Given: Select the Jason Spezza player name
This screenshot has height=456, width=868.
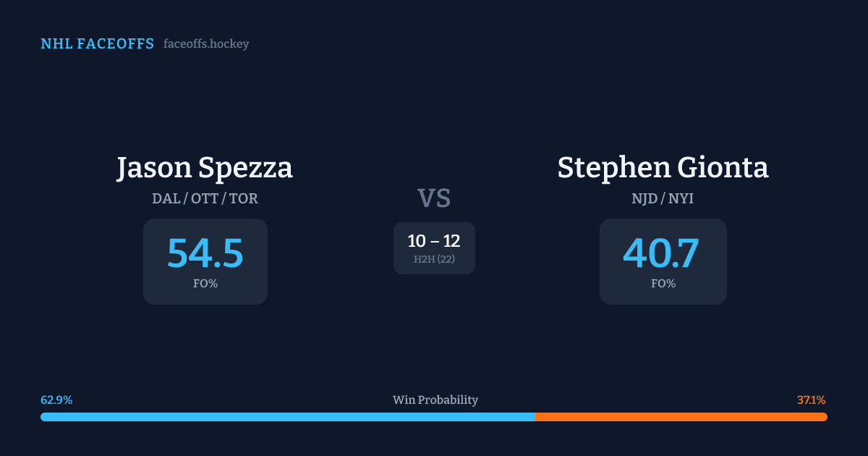Looking at the screenshot, I should [205, 168].
